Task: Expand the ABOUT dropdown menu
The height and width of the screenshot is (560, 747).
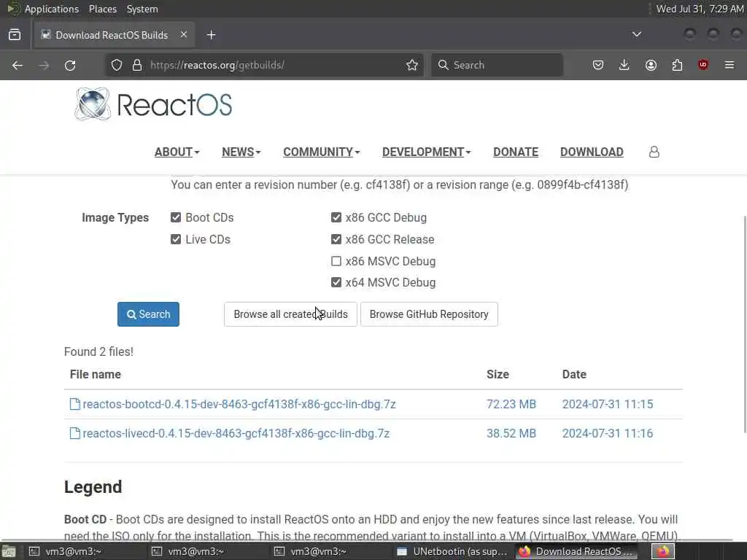Action: (177, 152)
